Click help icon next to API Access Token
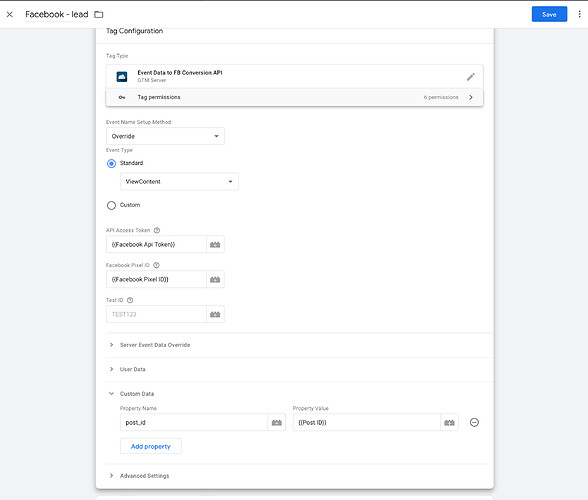Image resolution: width=588 pixels, height=500 pixels. click(157, 230)
